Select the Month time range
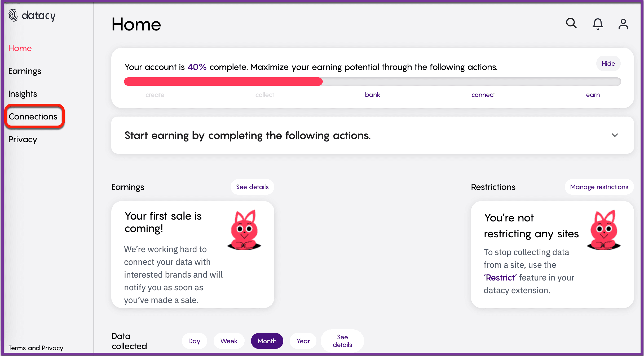Image resolution: width=644 pixels, height=356 pixels. 267,341
